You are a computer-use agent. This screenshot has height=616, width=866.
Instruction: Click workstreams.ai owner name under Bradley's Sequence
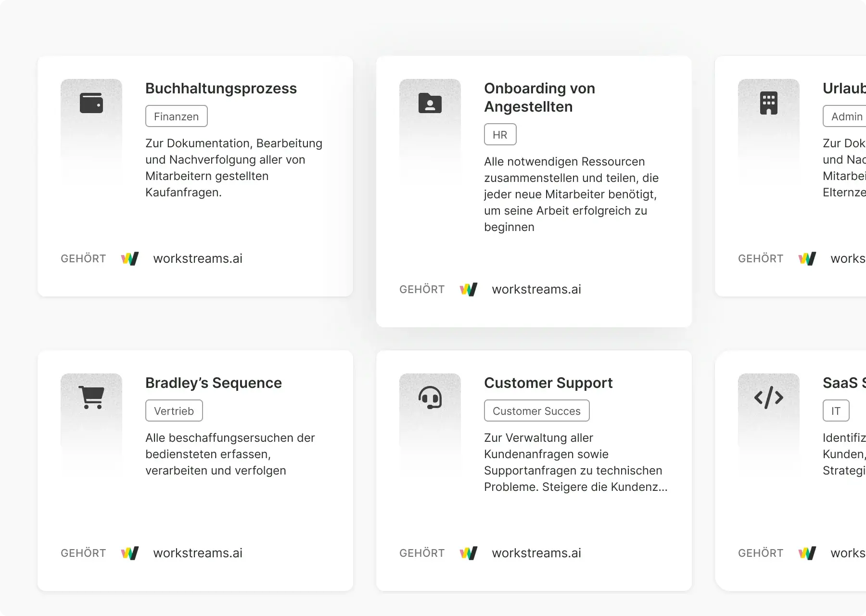[x=198, y=553]
